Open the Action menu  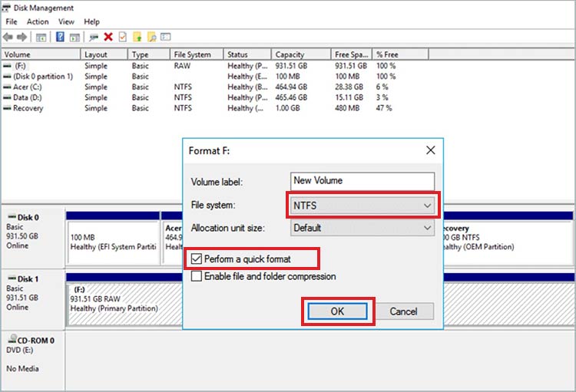38,21
